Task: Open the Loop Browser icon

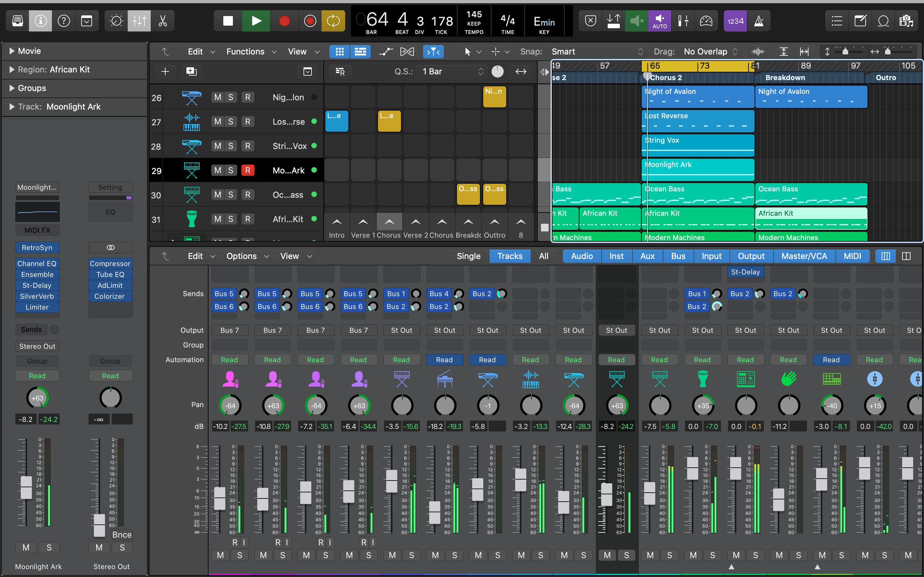Action: 883,21
